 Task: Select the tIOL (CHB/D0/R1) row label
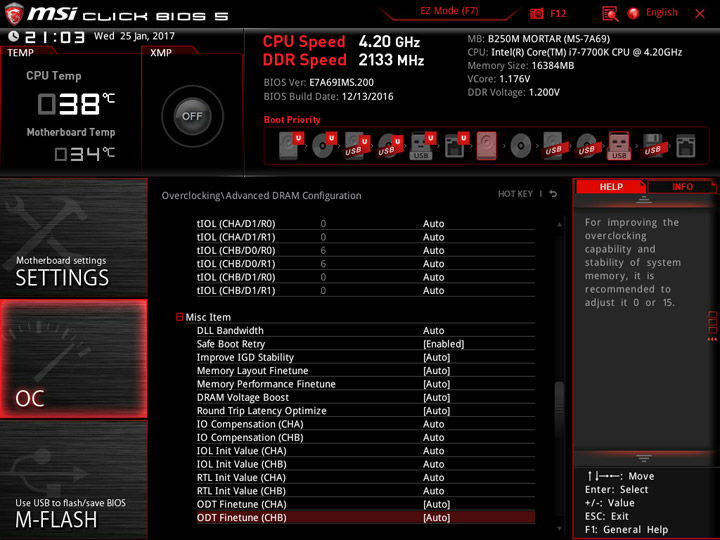(236, 264)
